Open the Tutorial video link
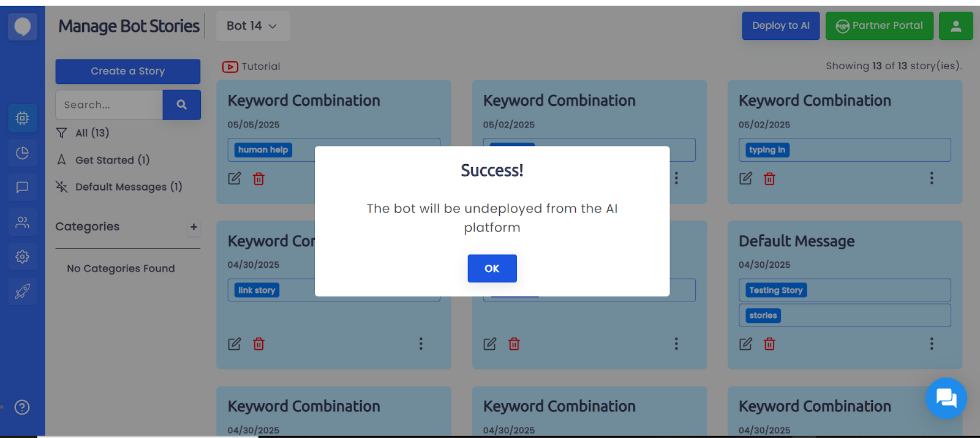The height and width of the screenshot is (438, 980). (251, 67)
